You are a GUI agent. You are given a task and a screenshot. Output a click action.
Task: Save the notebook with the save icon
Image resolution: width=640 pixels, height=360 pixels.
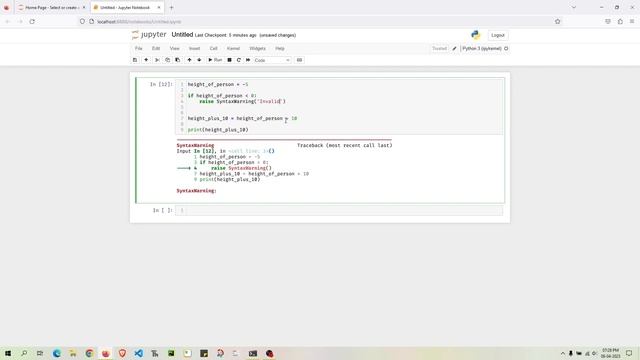pos(135,60)
